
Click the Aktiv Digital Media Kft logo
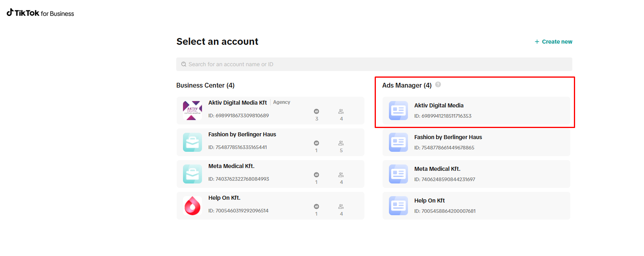(192, 111)
